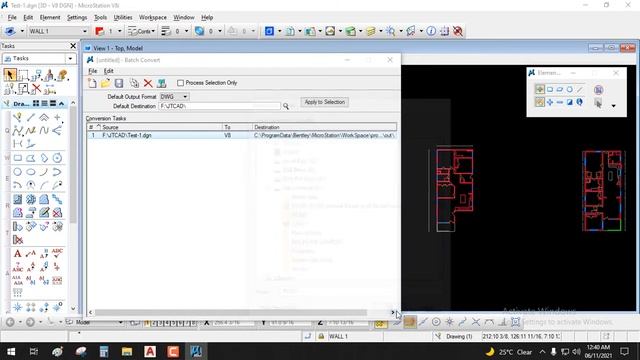The width and height of the screenshot is (640, 360).
Task: Click the Apply to Selection button
Action: pos(324,102)
